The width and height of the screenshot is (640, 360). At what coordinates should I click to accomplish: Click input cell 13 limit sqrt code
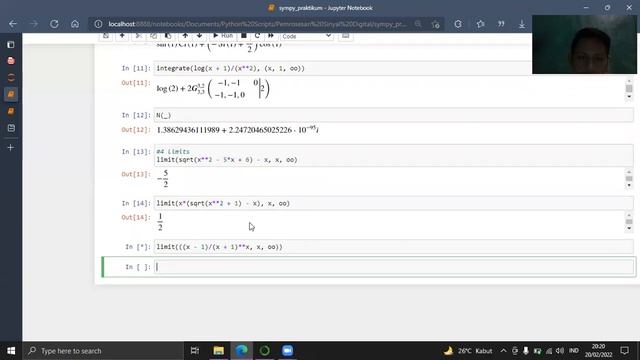pyautogui.click(x=393, y=156)
